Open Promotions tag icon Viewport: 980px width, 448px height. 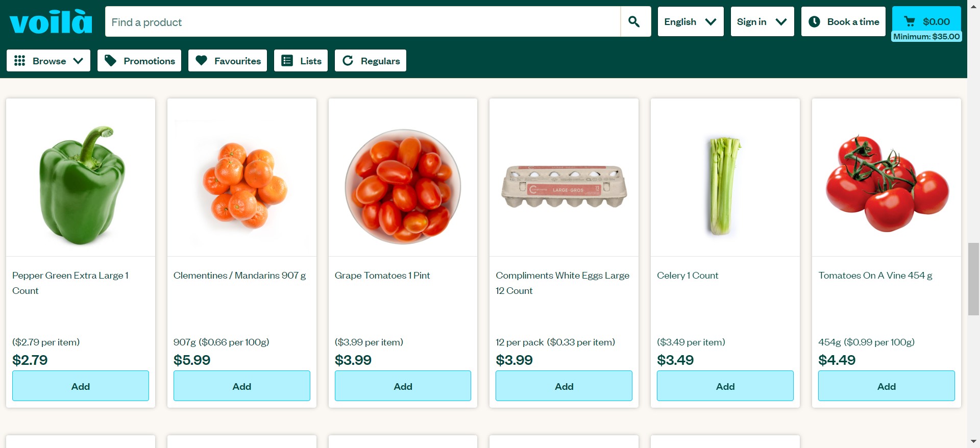[x=110, y=61]
